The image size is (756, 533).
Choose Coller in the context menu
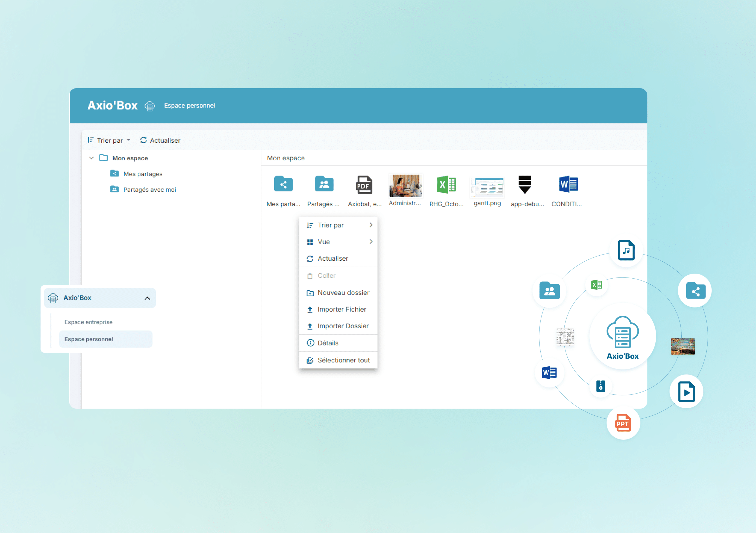point(338,276)
